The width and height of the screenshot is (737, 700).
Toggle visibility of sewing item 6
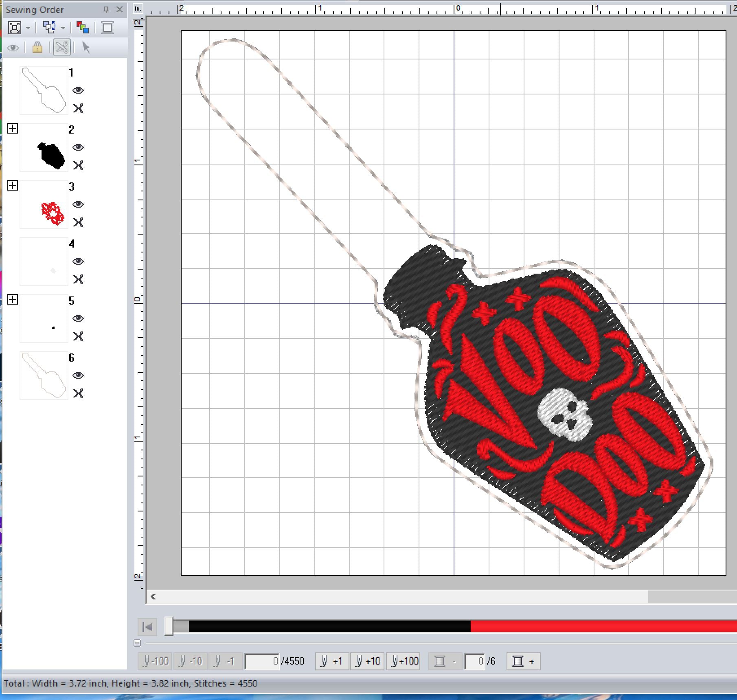pos(78,375)
